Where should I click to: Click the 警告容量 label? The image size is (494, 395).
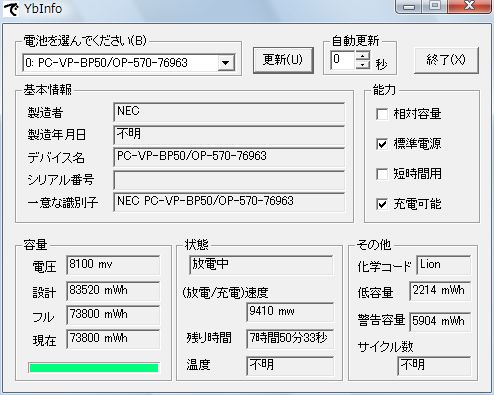[x=381, y=320]
